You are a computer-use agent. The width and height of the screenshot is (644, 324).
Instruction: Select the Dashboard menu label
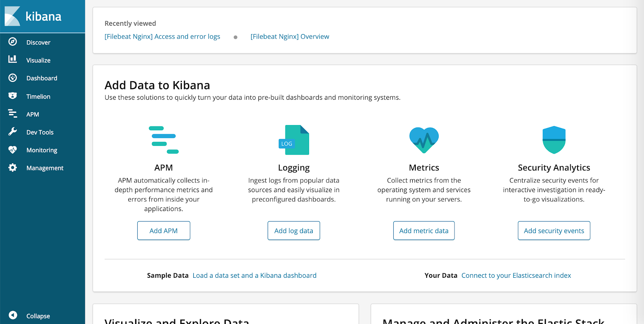42,78
